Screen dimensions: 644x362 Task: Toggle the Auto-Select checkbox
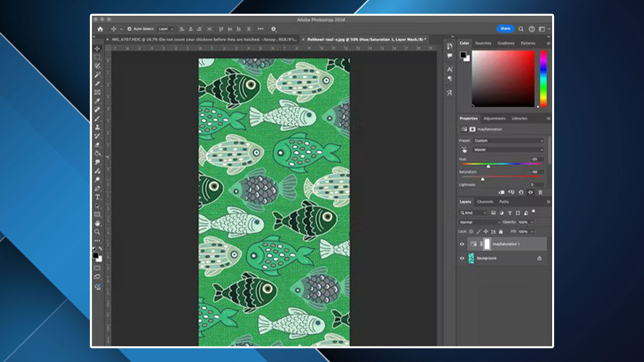[x=129, y=29]
